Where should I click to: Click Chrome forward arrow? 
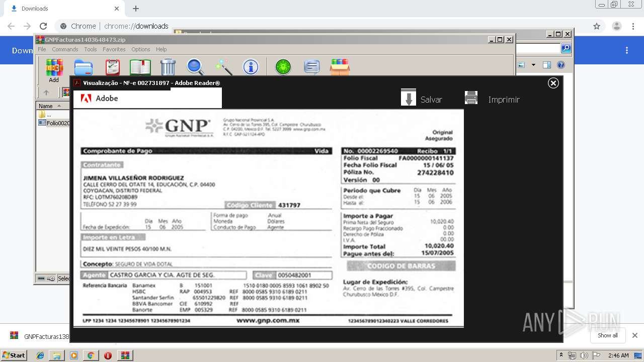click(27, 26)
